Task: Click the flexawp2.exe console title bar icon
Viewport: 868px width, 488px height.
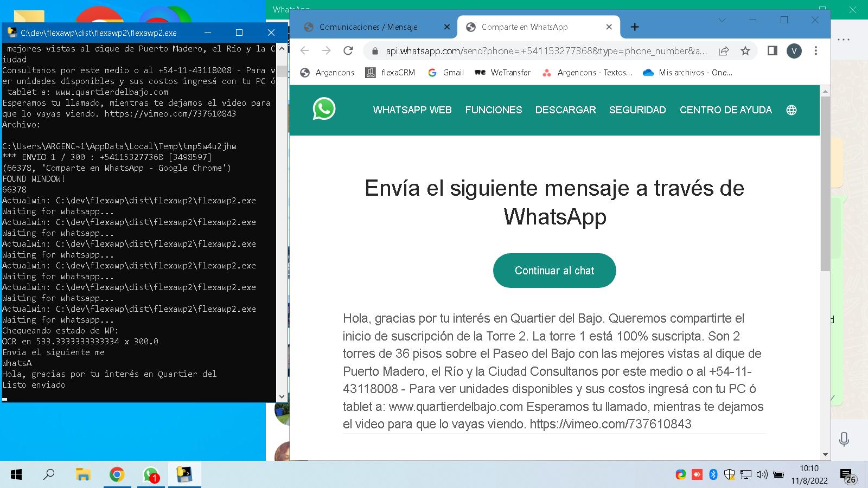Action: [12, 33]
